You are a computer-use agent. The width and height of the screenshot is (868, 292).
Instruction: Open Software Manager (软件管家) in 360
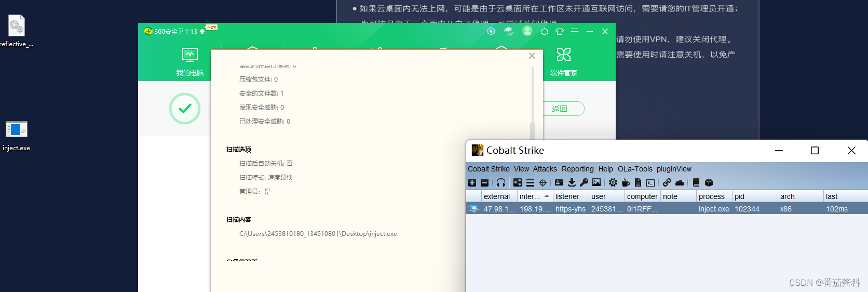(564, 62)
